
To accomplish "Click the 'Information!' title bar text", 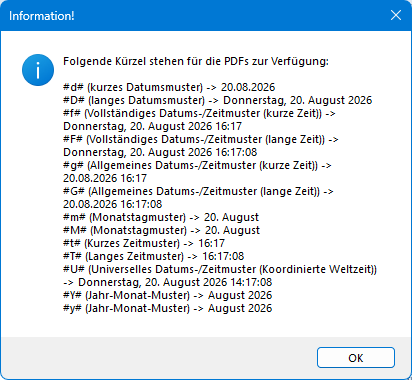I will [x=42, y=16].
